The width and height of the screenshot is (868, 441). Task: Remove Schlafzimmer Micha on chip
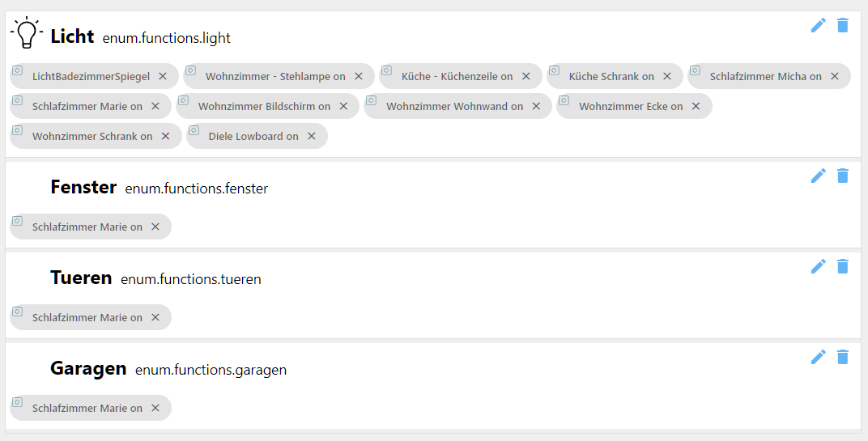coord(835,76)
